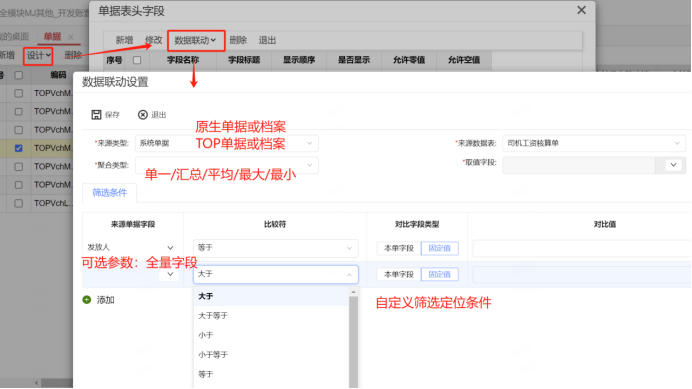692x389 pixels.
Task: Select 固定值 in the first condition row
Action: 440,248
